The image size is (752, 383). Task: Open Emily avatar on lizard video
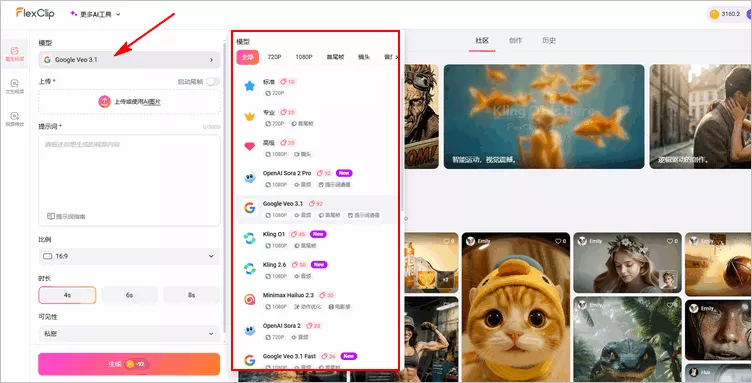(582, 305)
